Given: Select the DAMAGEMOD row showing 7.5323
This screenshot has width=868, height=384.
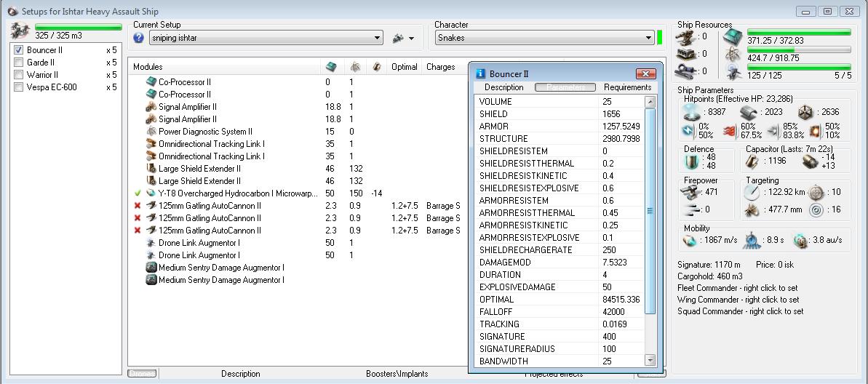Looking at the screenshot, I should (560, 263).
